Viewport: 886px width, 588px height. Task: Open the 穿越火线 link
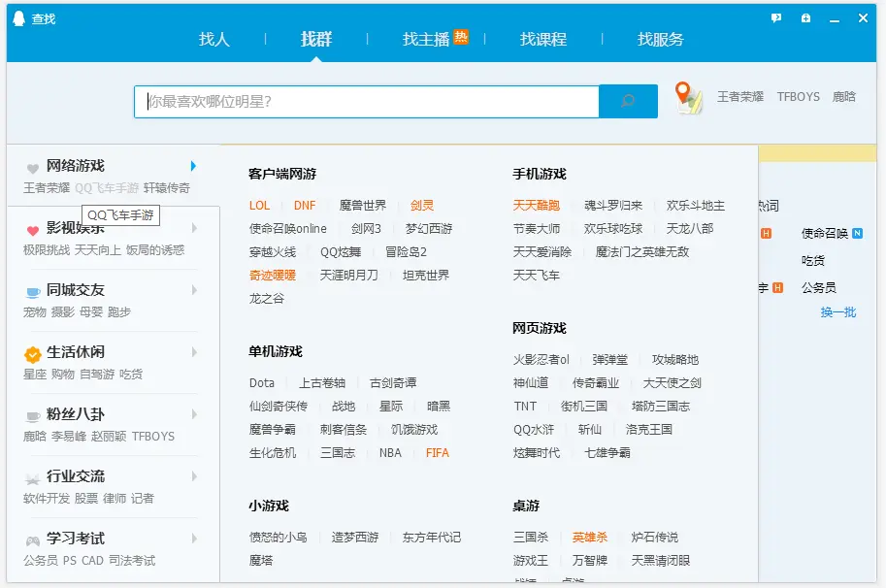coord(273,252)
